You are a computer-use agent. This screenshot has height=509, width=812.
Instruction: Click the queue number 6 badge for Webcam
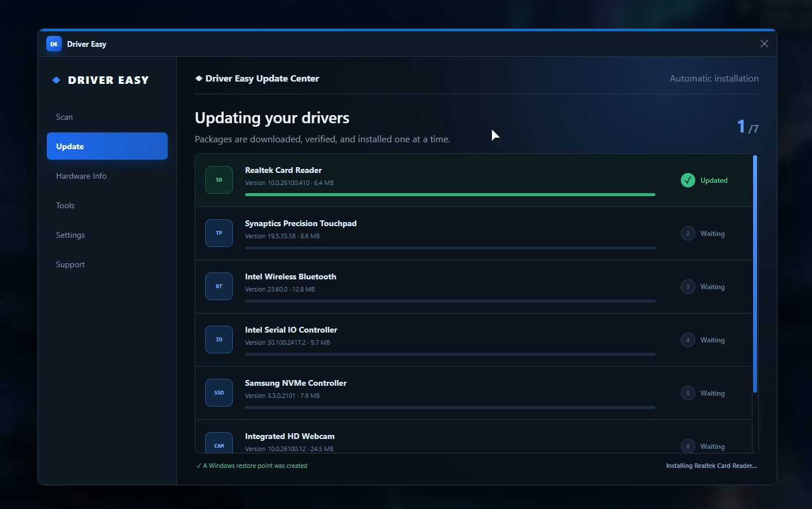(x=688, y=446)
